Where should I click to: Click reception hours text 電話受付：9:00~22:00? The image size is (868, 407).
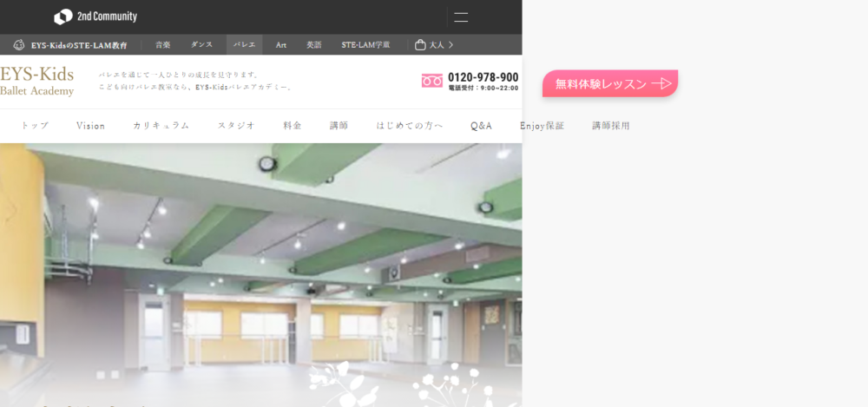483,88
